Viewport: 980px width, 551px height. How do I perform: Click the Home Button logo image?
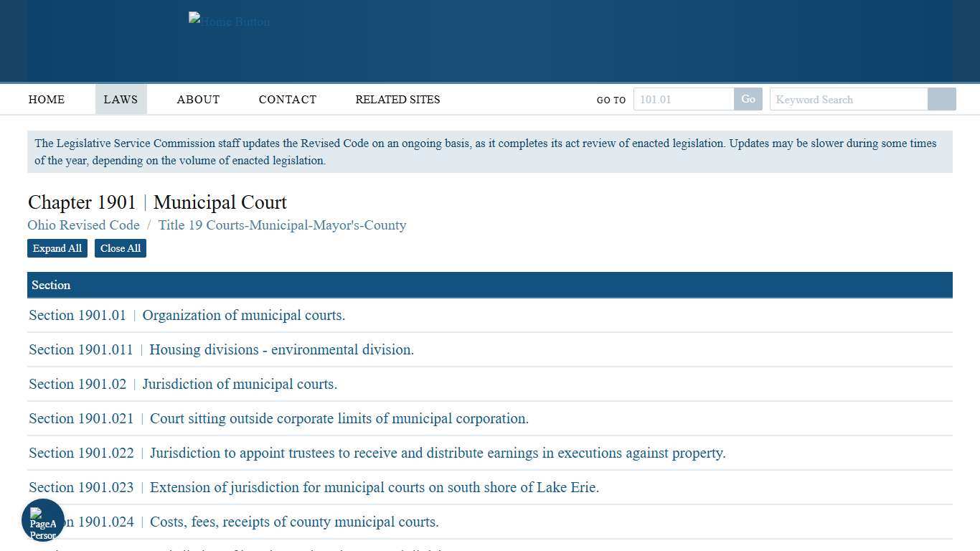click(229, 22)
